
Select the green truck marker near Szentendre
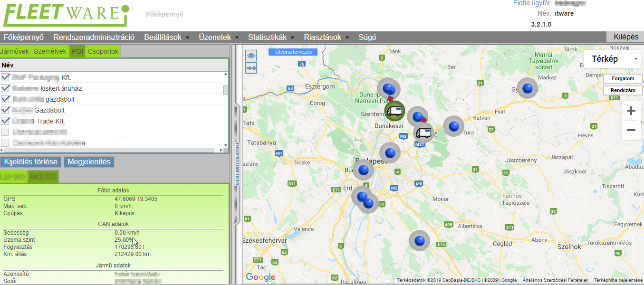click(x=394, y=111)
